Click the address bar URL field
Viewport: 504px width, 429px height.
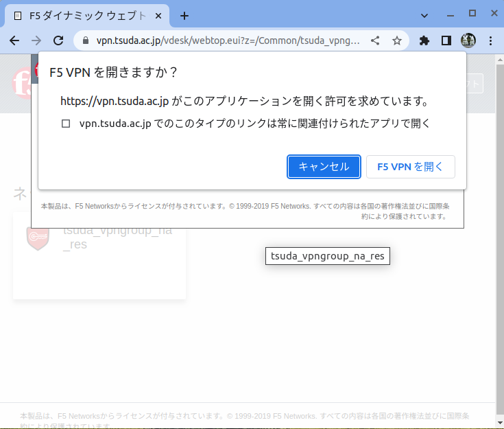coord(226,40)
